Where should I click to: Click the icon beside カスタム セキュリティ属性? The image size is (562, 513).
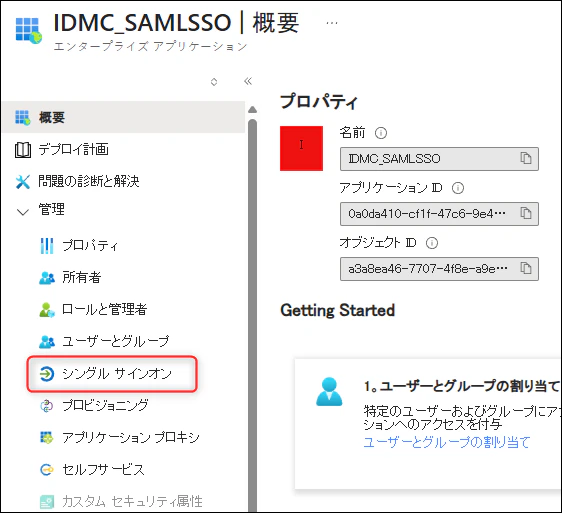(x=47, y=502)
